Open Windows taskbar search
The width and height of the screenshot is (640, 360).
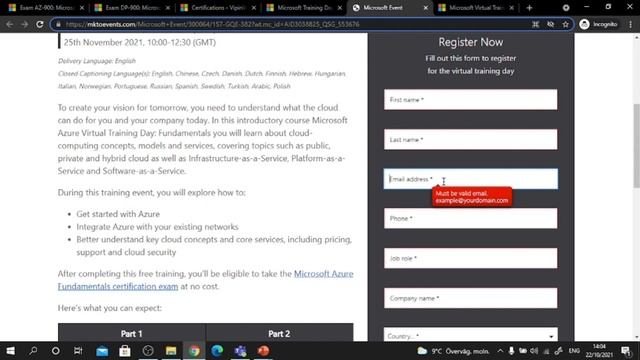pos(33,351)
